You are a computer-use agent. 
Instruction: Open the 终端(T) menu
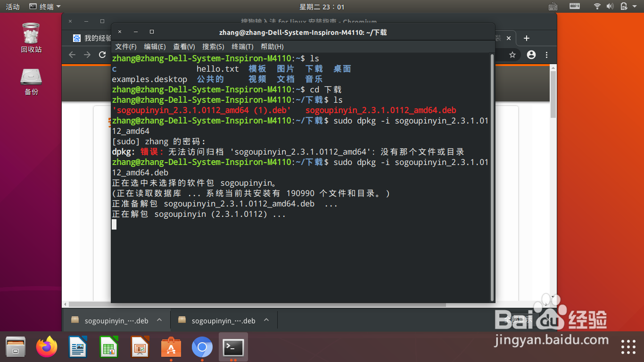pos(243,47)
